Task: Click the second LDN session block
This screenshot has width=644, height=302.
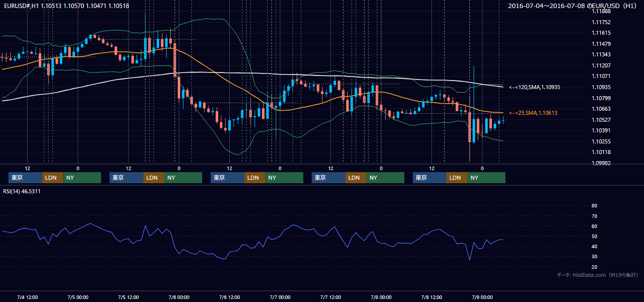Action: pyautogui.click(x=154, y=178)
